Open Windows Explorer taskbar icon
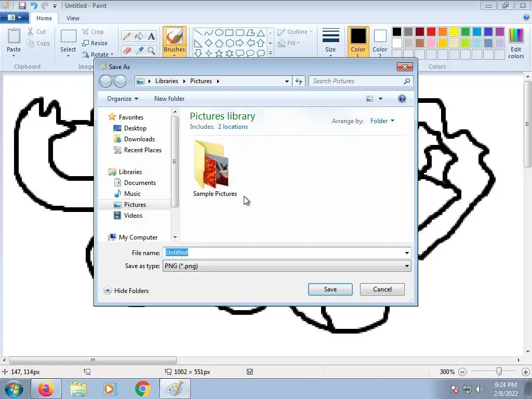The height and width of the screenshot is (399, 532). (78, 389)
